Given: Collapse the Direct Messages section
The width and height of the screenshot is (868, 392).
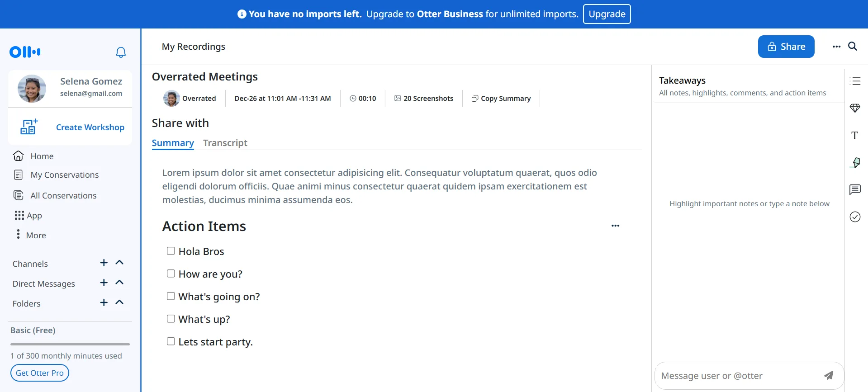Looking at the screenshot, I should click(119, 283).
